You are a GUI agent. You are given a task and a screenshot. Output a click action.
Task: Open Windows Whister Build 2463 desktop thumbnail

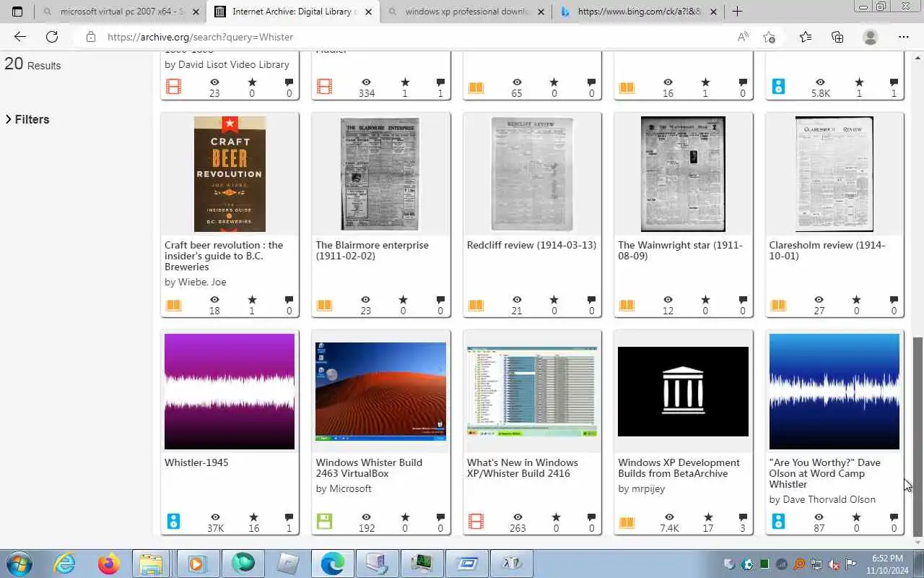tap(380, 392)
